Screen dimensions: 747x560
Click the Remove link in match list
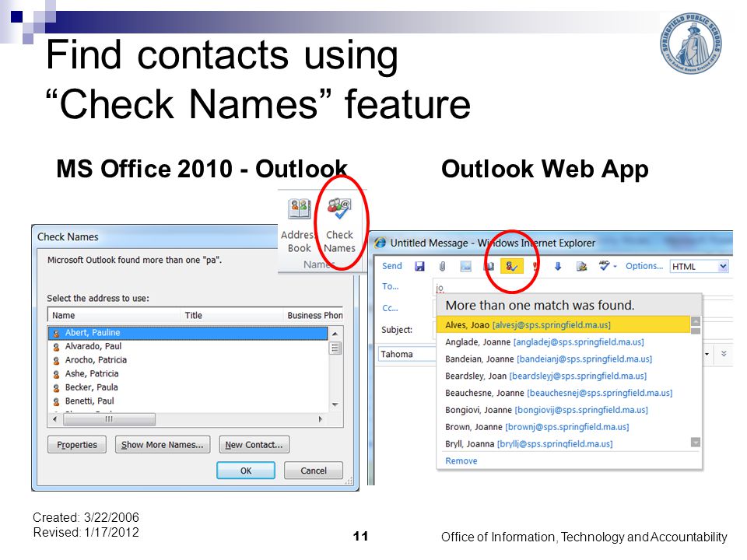(x=461, y=460)
